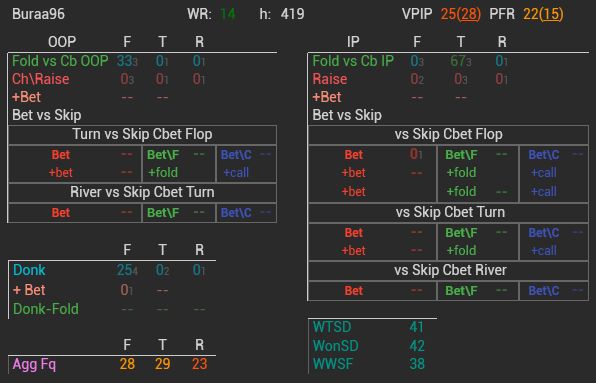This screenshot has width=596, height=383.
Task: Click Bet\C under IP vs Skip Cbet Turn
Action: [x=544, y=233]
